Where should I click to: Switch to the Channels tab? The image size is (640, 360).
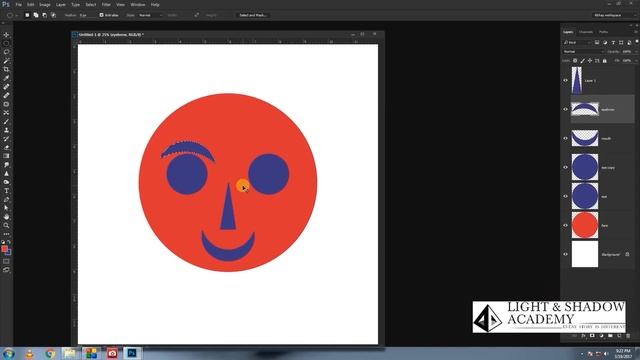586,32
